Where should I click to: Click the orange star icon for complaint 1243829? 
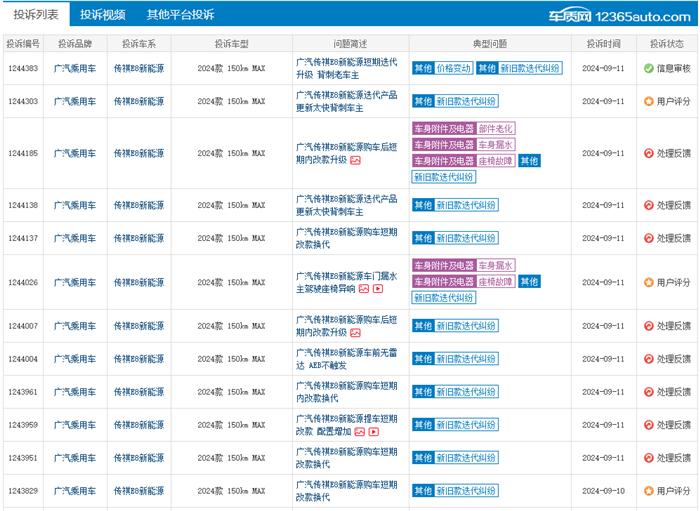(649, 491)
